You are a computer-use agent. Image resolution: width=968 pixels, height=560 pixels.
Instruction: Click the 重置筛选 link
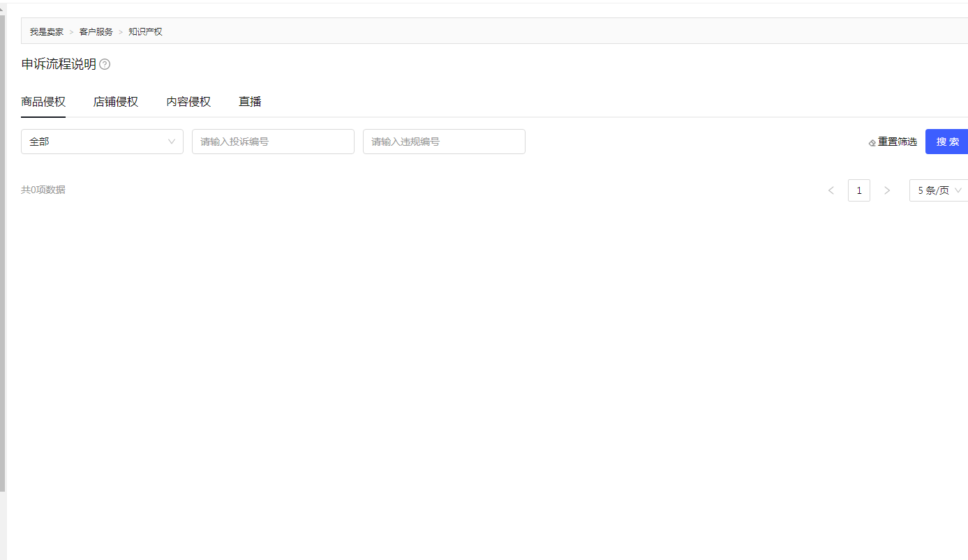tap(898, 142)
